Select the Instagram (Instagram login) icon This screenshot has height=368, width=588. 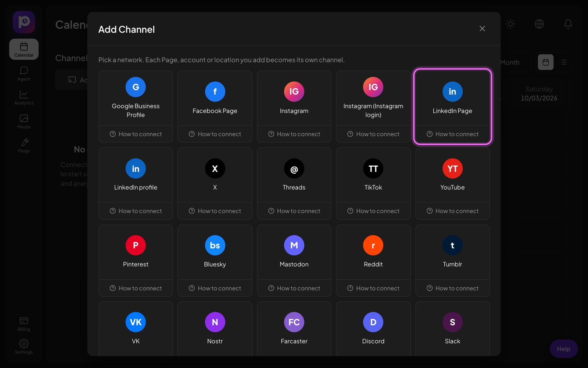point(373,87)
